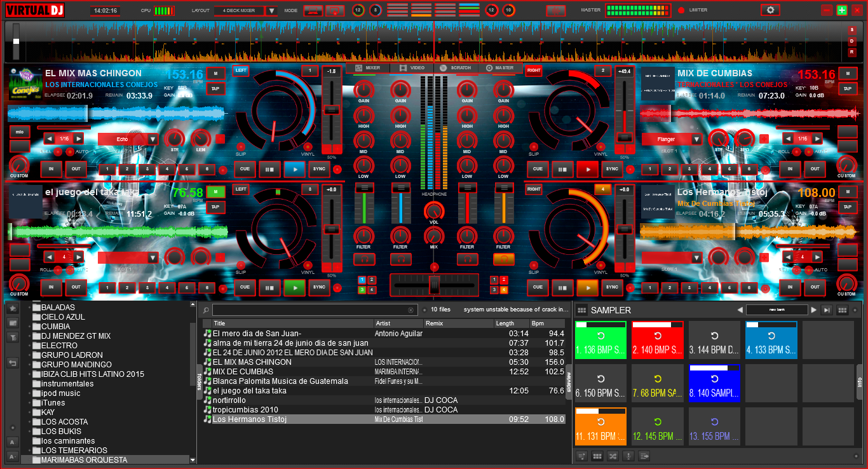Switch to the SCRATCH tab
Viewport: 868px width, 469px height.
[455, 68]
